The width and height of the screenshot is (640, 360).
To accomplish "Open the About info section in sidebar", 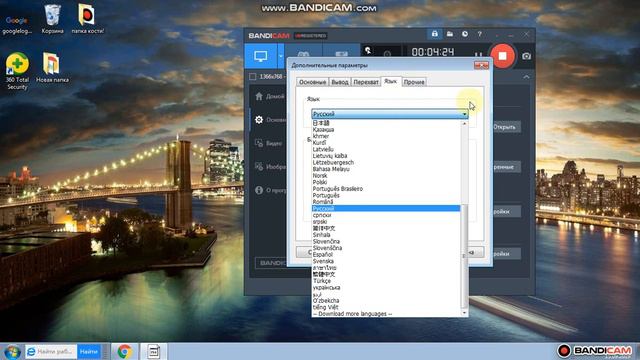I will 259,190.
